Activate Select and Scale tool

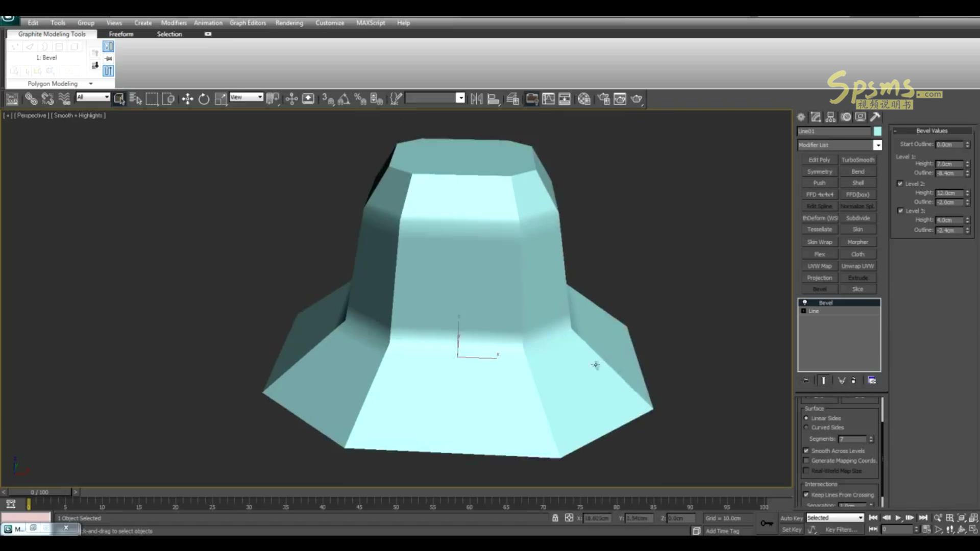(220, 99)
